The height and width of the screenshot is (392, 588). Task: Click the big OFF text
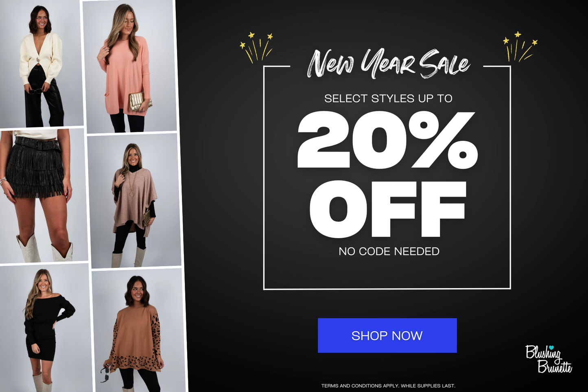[x=387, y=209]
